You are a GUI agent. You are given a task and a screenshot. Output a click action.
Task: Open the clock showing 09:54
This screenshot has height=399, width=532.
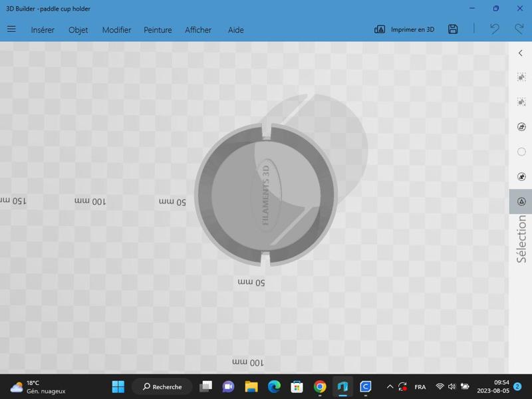(493, 387)
